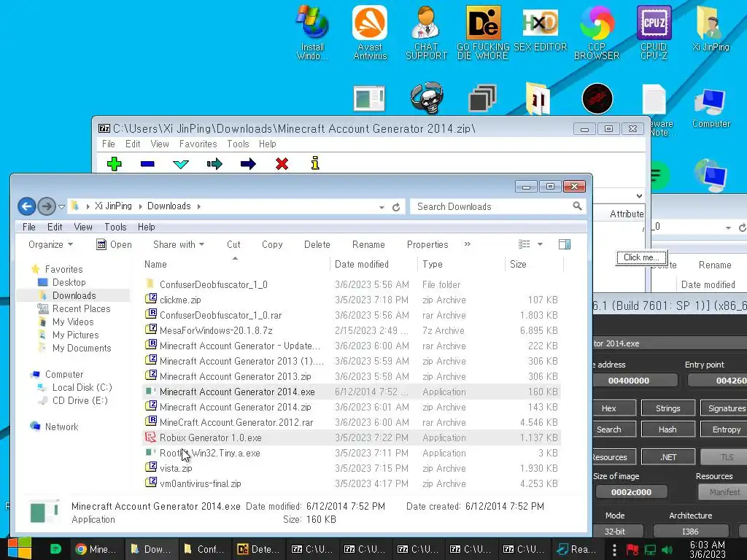
Task: Click the .NET button in Detect It Easy
Action: pos(667,456)
